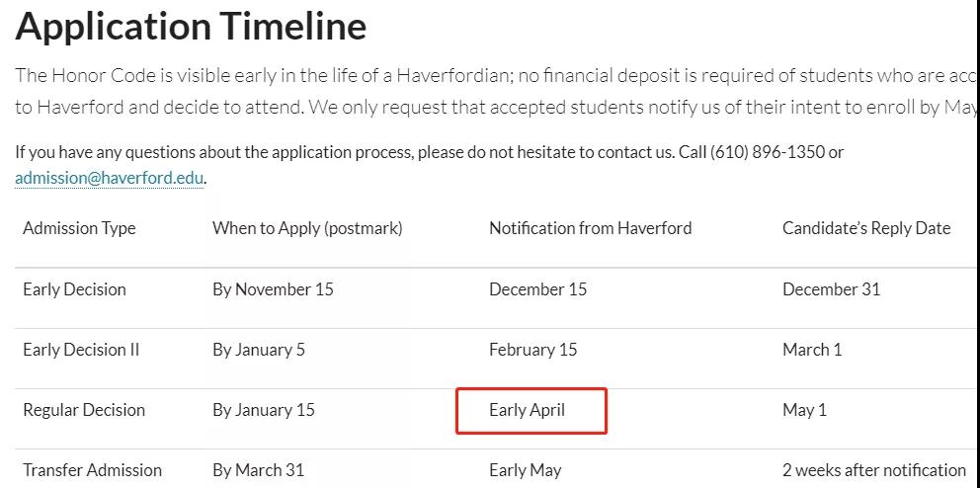Viewport: 980px width, 488px height.
Task: Select the Early Decision II row label
Action: [x=81, y=350]
